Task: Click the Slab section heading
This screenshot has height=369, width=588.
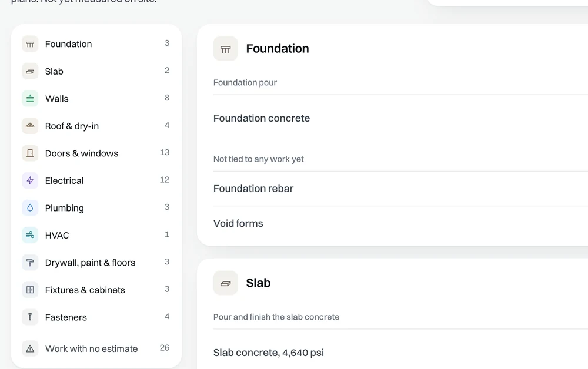Action: coord(258,283)
